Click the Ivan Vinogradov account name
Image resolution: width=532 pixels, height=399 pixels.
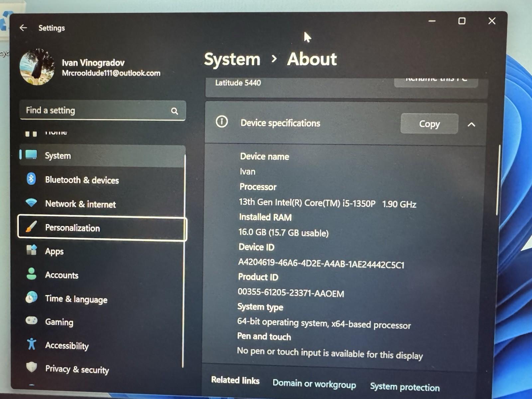tap(93, 63)
